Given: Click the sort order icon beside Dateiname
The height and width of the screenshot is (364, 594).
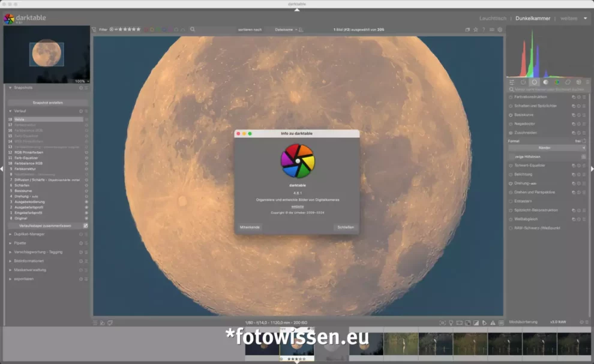Looking at the screenshot, I should (301, 29).
